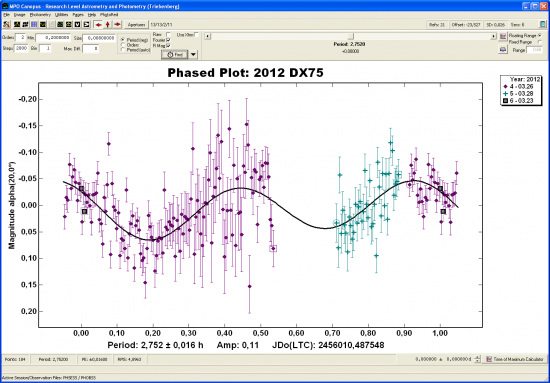
Task: Click the Apertures button
Action: tap(136, 25)
